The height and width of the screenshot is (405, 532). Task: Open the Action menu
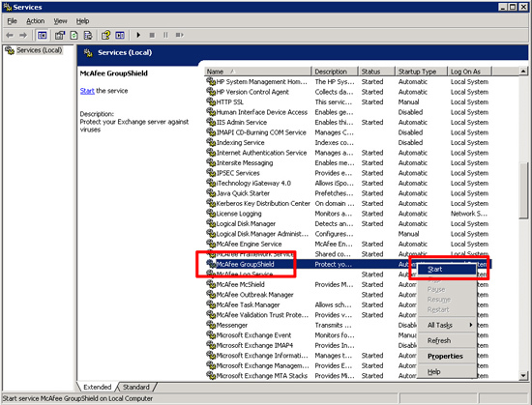(x=36, y=21)
